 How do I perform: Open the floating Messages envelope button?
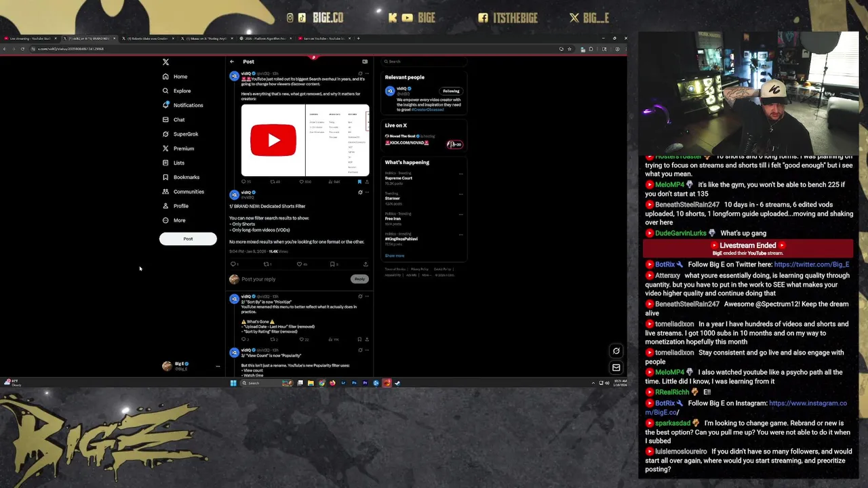tap(616, 367)
